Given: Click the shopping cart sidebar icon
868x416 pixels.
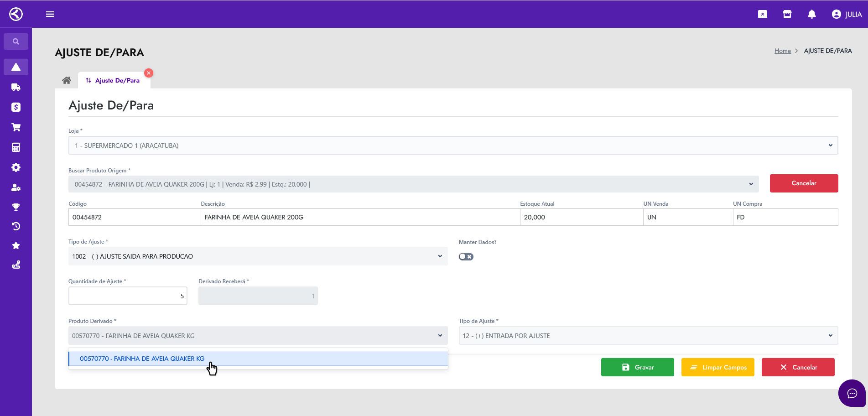Looking at the screenshot, I should 16,127.
